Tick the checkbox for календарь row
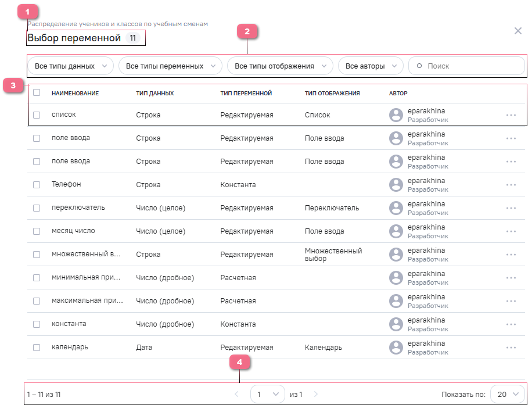This screenshot has height=408, width=532. click(x=37, y=348)
